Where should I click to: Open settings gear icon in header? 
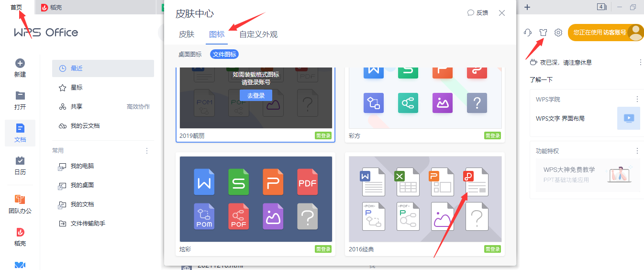558,33
